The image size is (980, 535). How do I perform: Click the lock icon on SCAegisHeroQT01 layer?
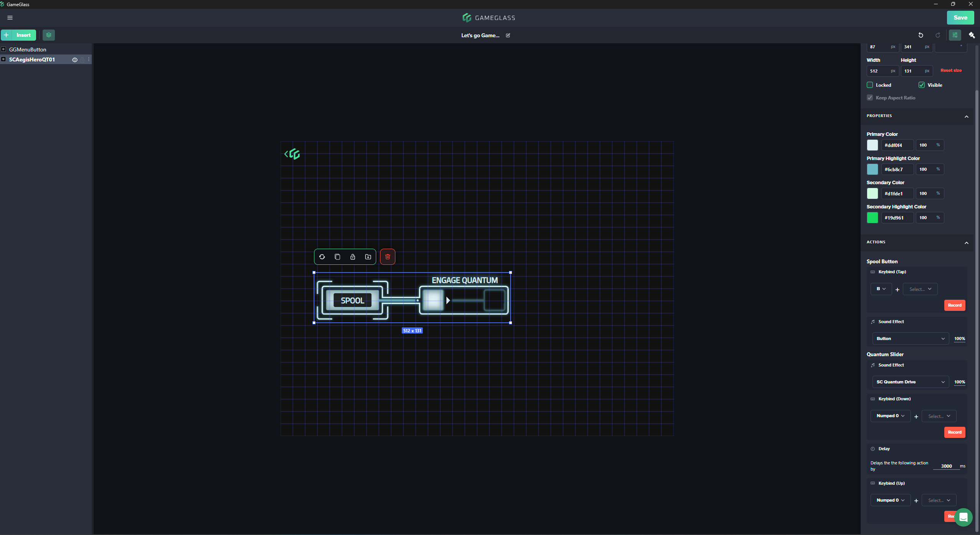click(x=82, y=60)
